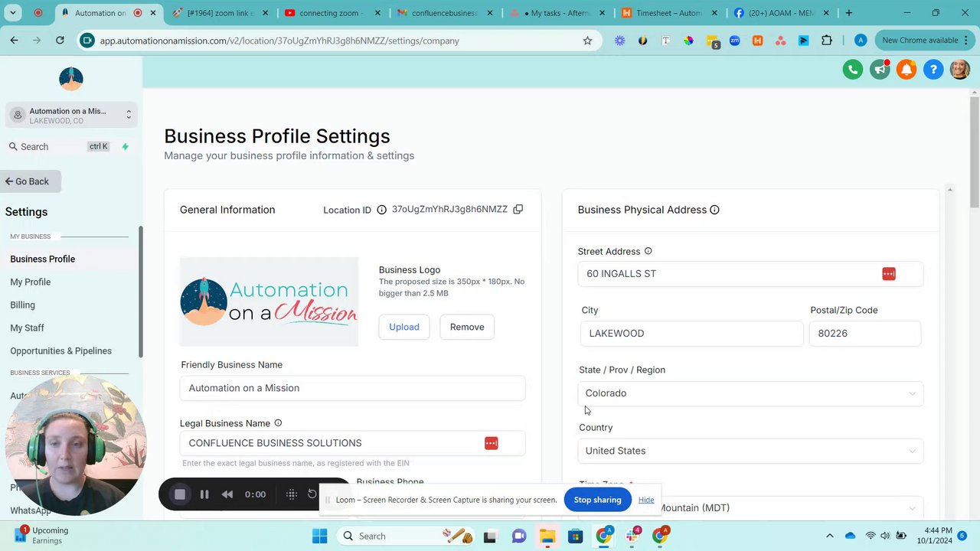
Task: Click the Automation on a Mission rocket logo in sidebar
Action: (70, 78)
